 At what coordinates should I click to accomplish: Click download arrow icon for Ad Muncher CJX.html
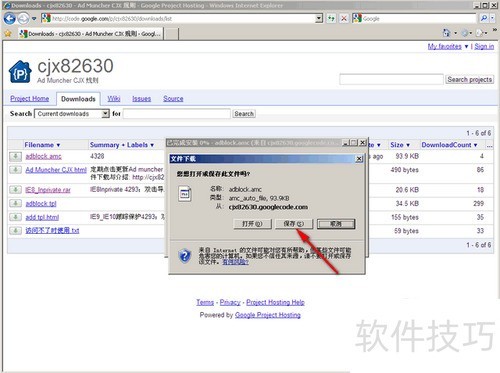[x=15, y=170]
